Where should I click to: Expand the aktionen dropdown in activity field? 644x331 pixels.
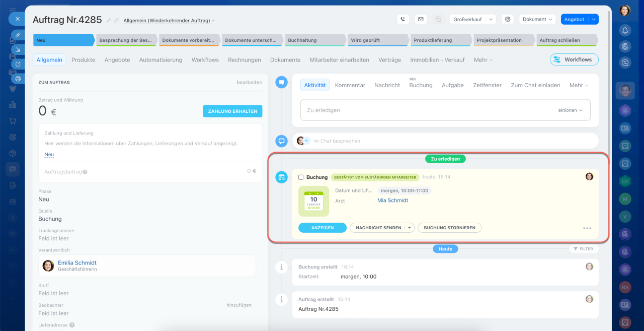point(570,110)
